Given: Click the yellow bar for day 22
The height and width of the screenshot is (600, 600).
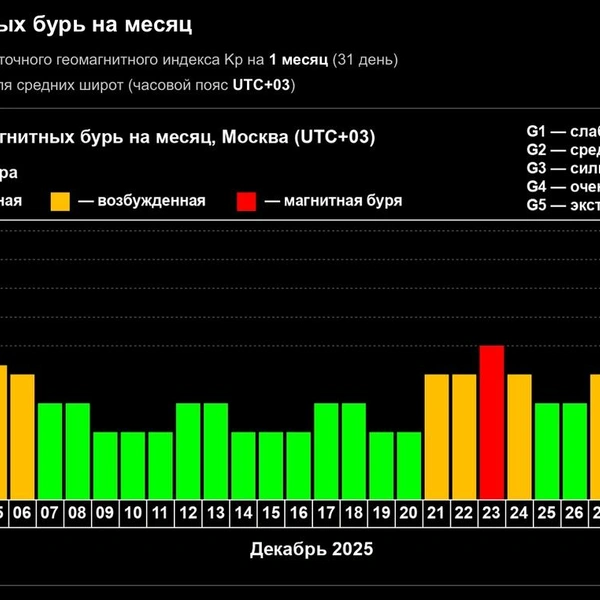Looking at the screenshot, I should (464, 437).
